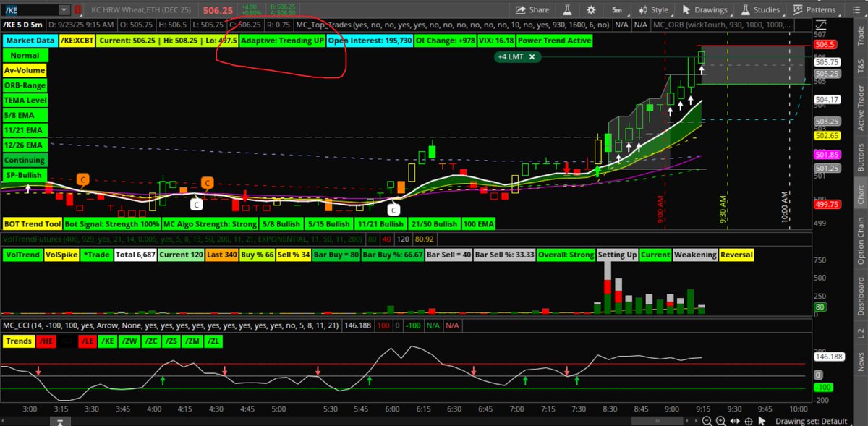
Task: Open chart settings gear
Action: (x=592, y=10)
